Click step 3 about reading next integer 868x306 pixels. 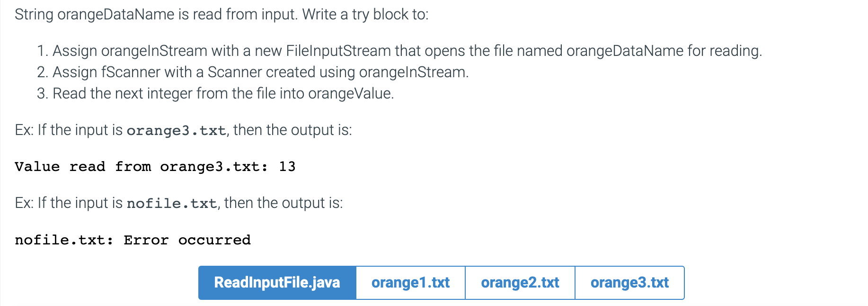click(215, 93)
